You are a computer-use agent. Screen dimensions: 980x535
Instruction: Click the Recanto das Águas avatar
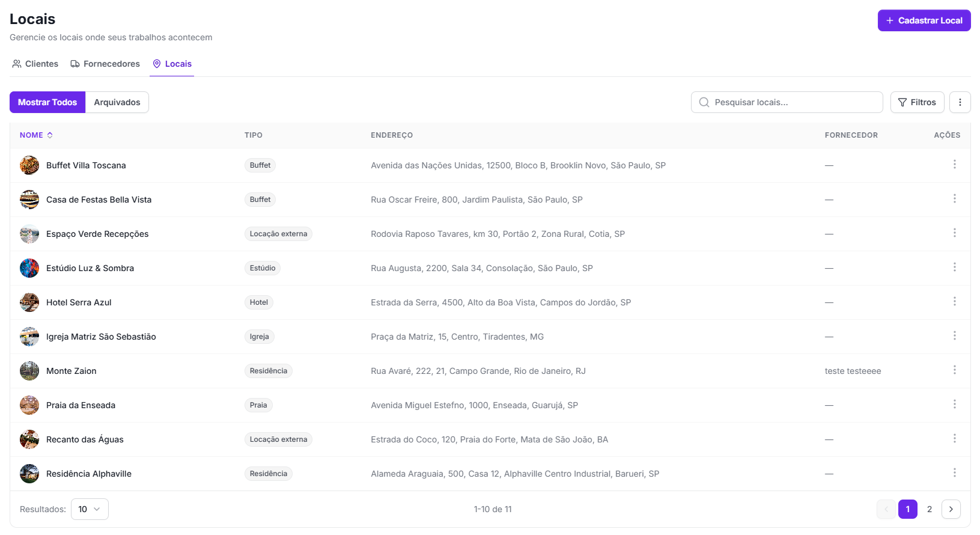coord(29,439)
